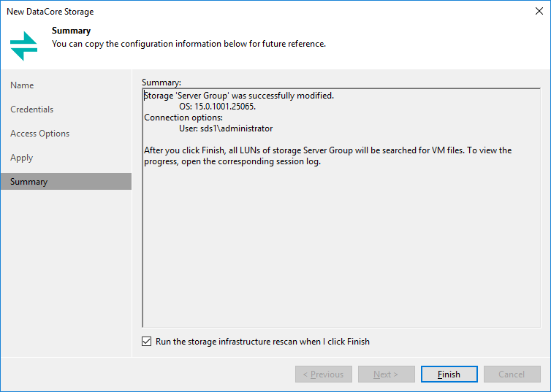This screenshot has width=551, height=392.
Task: Click the disabled Next button
Action: click(386, 374)
